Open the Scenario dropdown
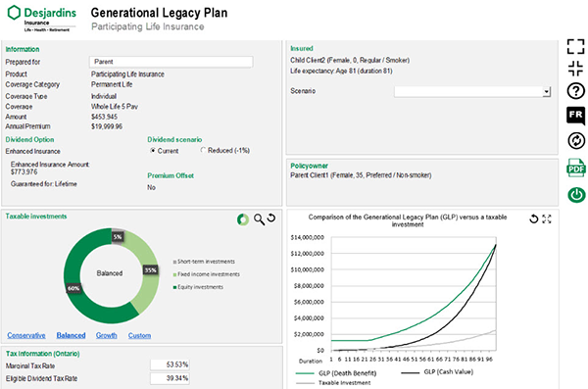 (547, 91)
